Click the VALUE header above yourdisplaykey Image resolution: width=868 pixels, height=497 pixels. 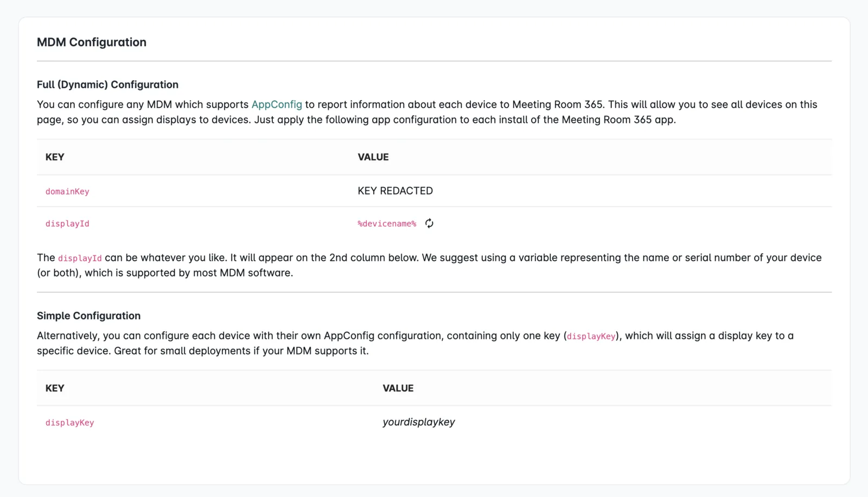(x=398, y=389)
